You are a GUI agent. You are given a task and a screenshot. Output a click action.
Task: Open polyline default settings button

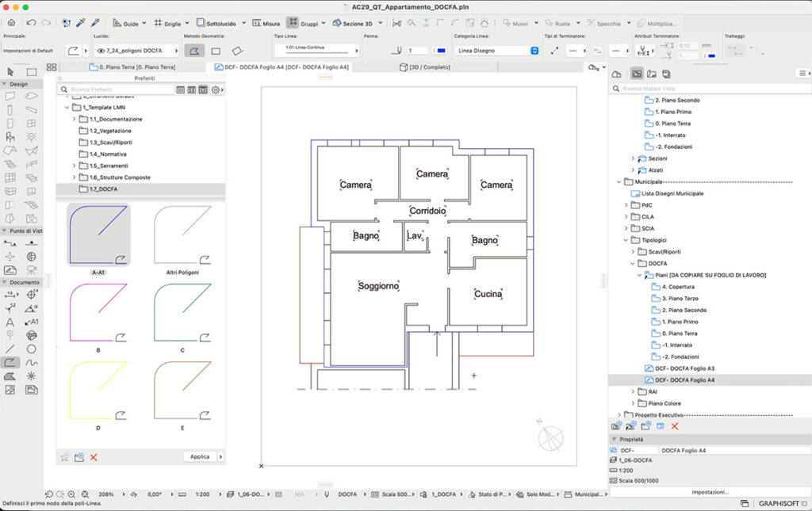[x=74, y=51]
